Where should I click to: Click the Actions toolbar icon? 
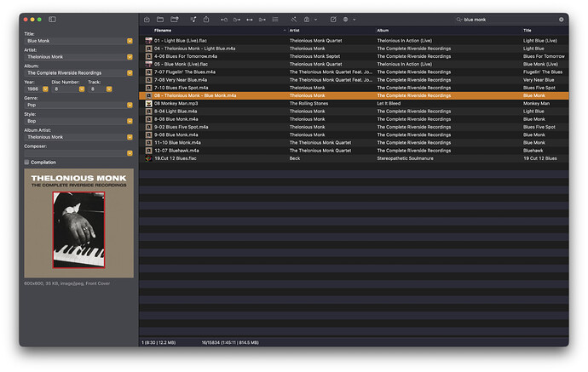tap(307, 20)
